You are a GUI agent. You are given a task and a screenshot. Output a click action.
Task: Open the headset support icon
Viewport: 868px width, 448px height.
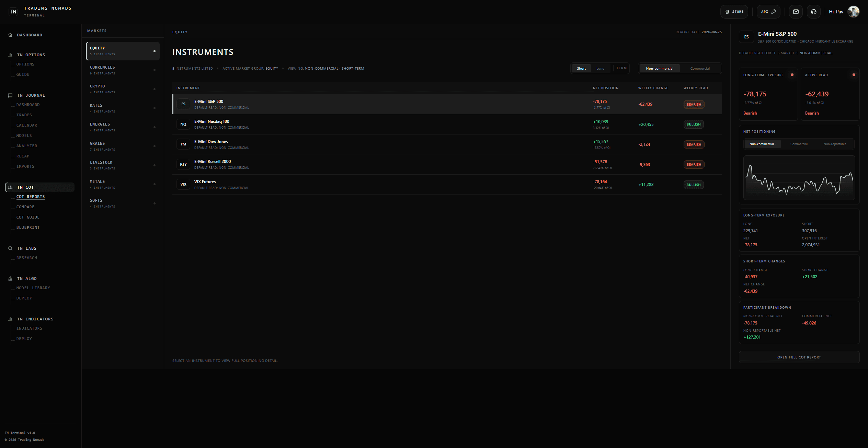[x=814, y=12]
